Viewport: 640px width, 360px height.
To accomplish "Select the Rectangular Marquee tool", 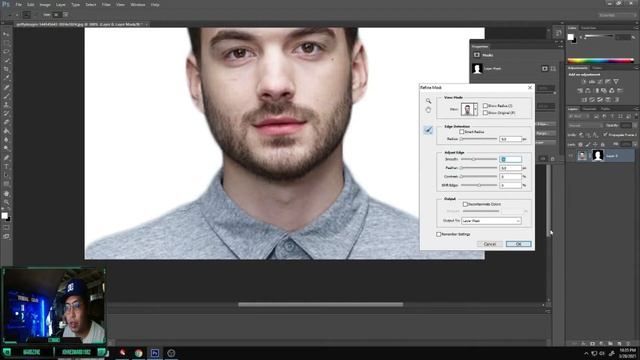I will point(6,43).
